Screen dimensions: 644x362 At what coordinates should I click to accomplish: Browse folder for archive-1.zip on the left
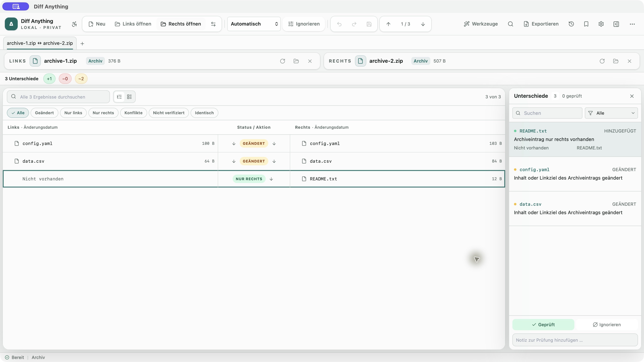click(296, 61)
